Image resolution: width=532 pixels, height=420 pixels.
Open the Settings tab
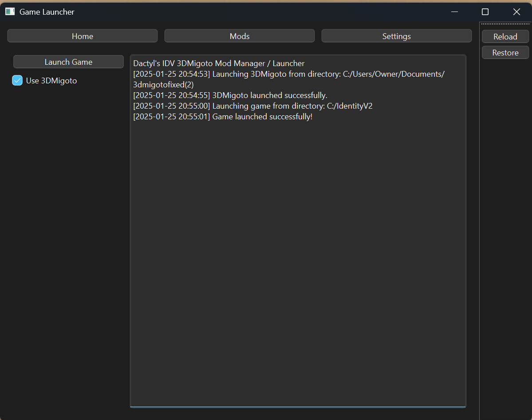pos(396,36)
